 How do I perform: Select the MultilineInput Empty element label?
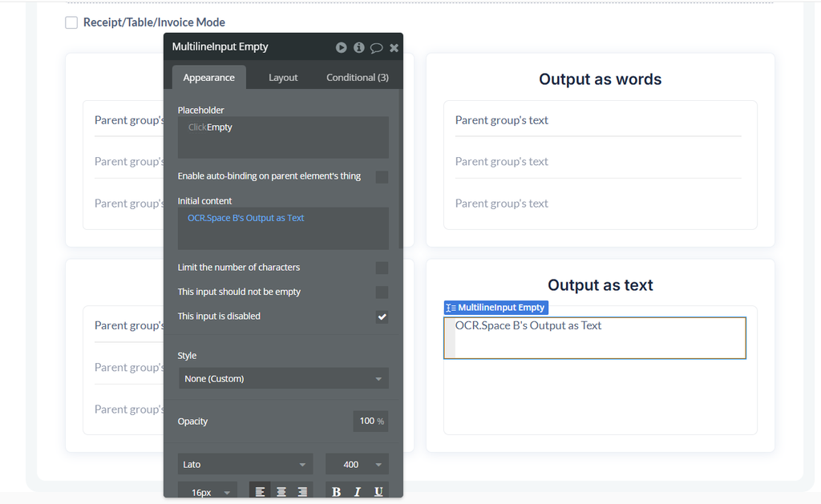tap(497, 307)
